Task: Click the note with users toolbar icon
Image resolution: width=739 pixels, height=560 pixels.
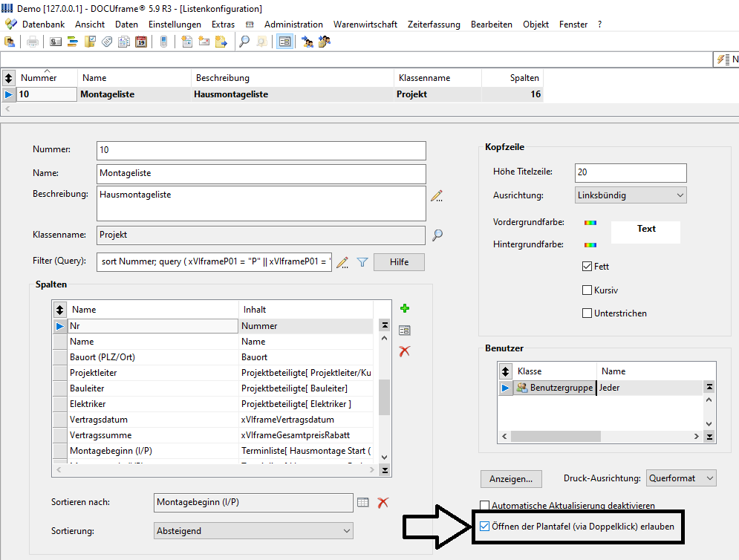Action: point(325,42)
